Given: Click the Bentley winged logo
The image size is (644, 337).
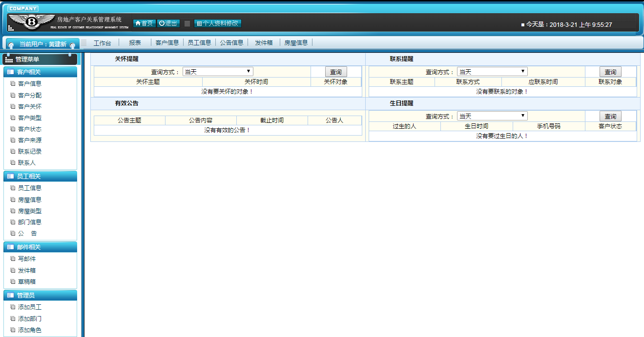Looking at the screenshot, I should click(32, 22).
